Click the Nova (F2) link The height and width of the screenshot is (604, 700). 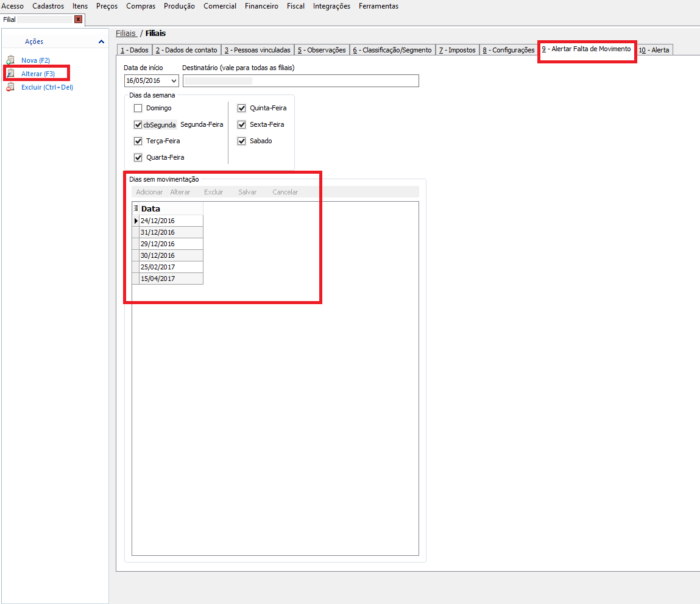[36, 60]
